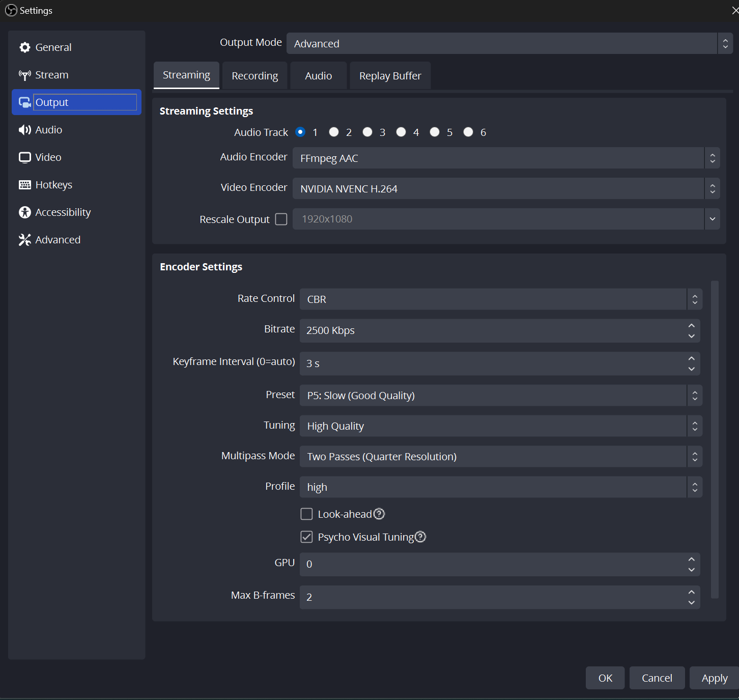Viewport: 739px width, 700px height.
Task: Click the OK button
Action: (605, 678)
